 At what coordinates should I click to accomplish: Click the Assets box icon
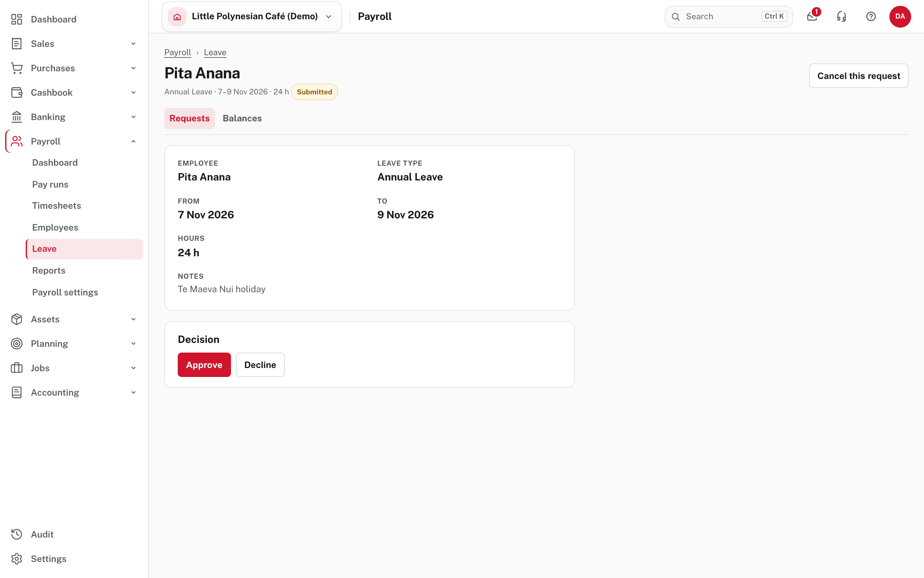click(16, 319)
